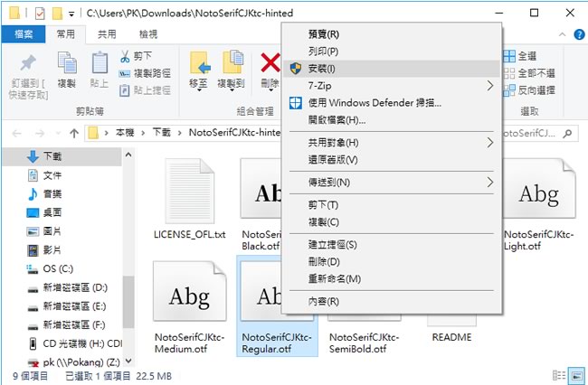588x385 pixels.
Task: Click the Back arrow navigation button
Action: coord(17,134)
